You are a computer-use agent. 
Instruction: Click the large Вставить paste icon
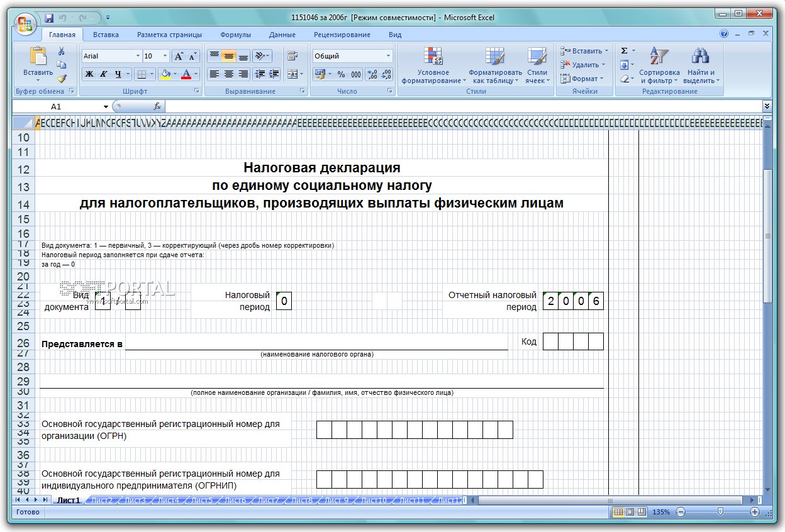click(38, 57)
